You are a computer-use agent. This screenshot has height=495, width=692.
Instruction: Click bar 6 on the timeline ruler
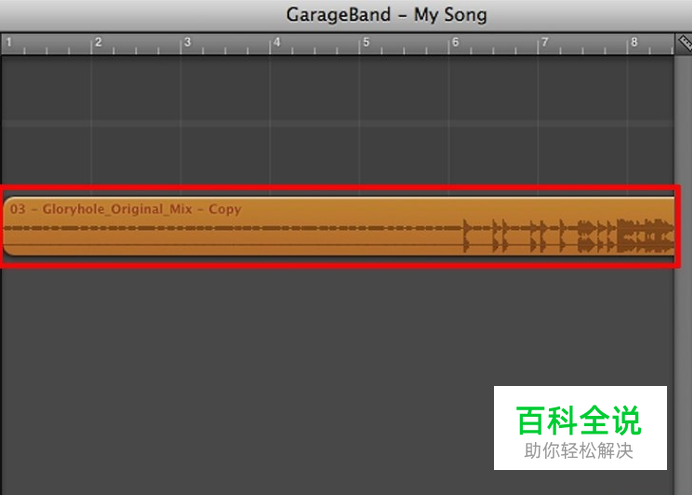tap(455, 42)
